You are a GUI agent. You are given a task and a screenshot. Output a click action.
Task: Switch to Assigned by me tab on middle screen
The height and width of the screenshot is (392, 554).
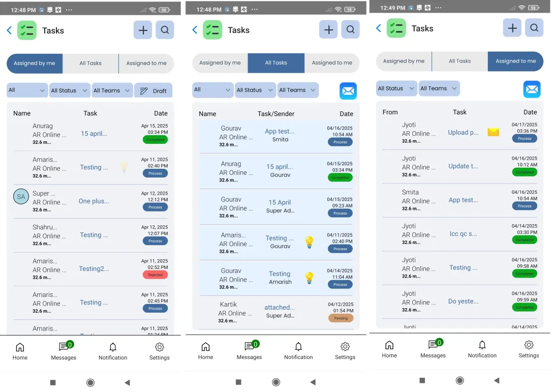220,63
